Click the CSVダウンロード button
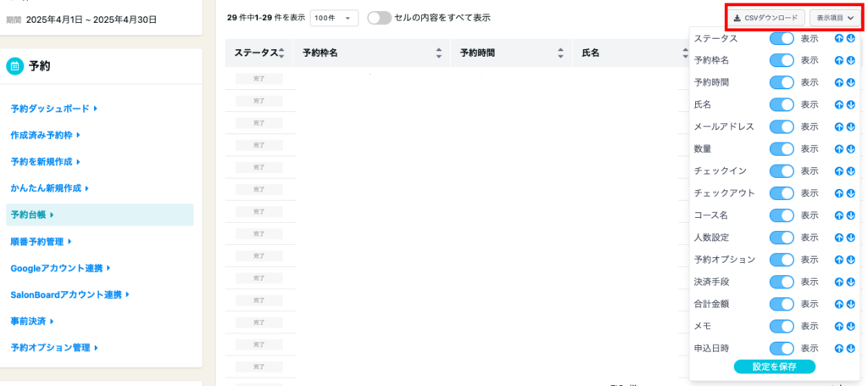Screen dimensions: 868x386 pos(765,18)
